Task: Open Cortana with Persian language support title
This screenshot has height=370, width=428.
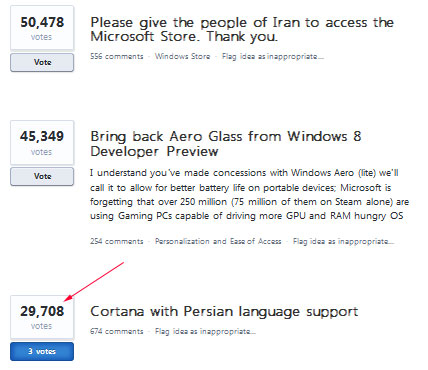Action: coord(224,312)
